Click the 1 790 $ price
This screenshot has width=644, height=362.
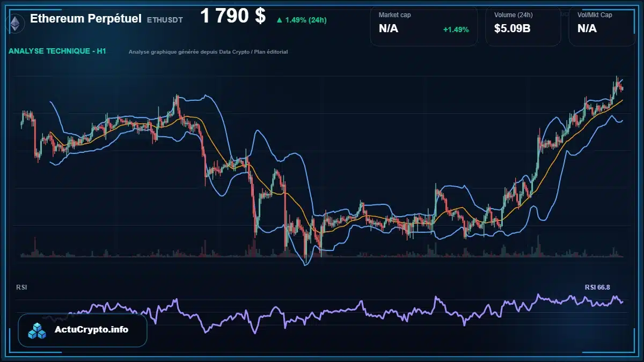click(233, 16)
